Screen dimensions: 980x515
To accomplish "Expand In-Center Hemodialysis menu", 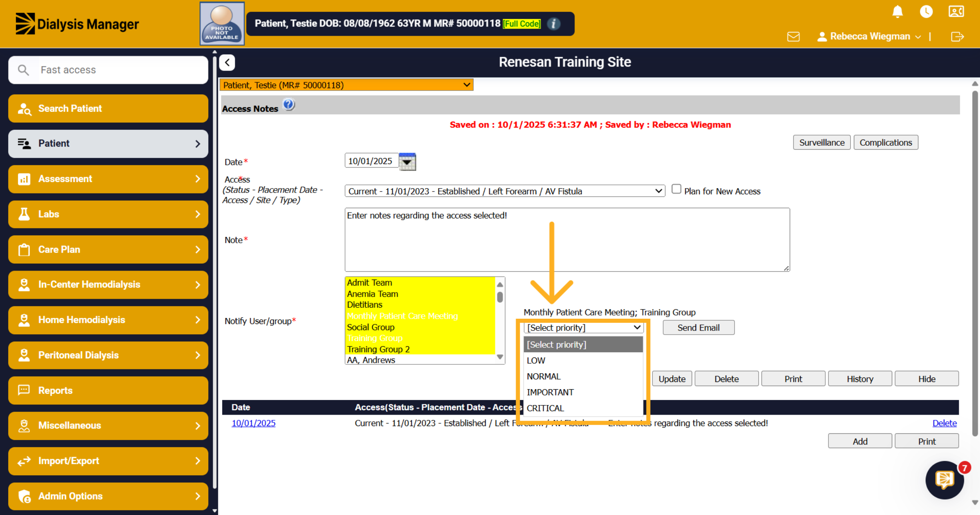I will click(108, 284).
